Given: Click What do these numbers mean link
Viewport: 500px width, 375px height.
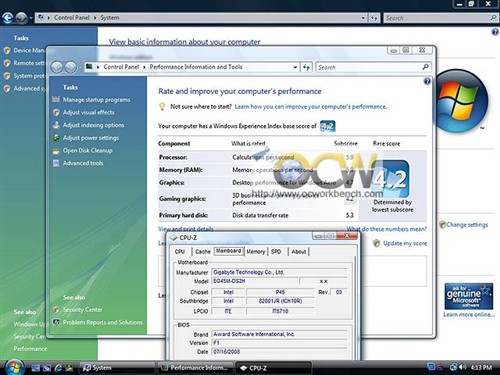Looking at the screenshot, I should point(387,229).
